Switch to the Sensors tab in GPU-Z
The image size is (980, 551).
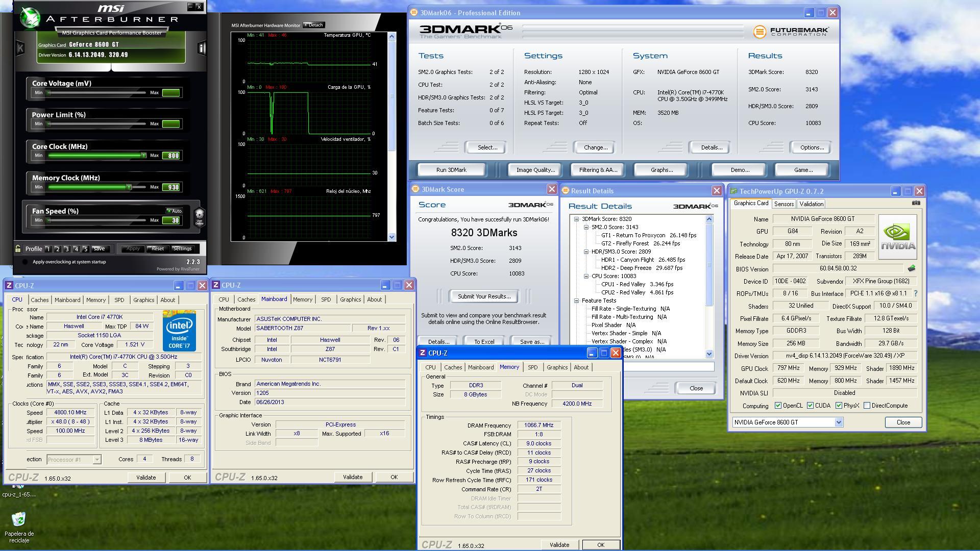tap(783, 204)
